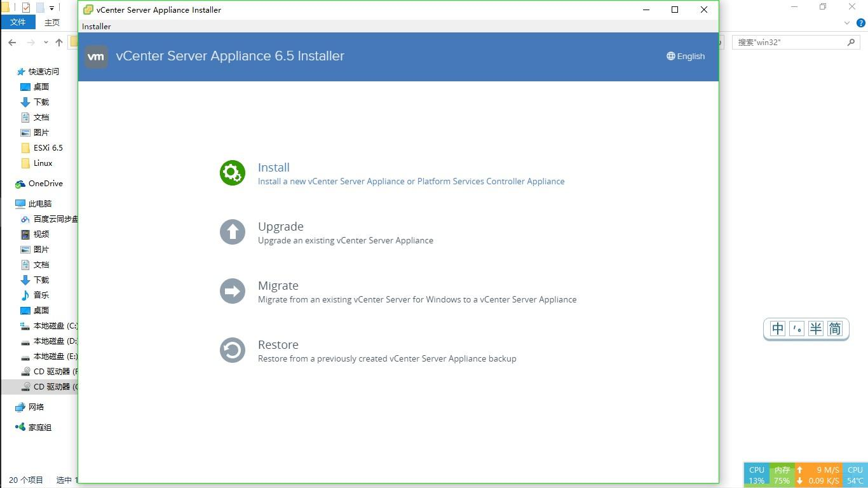
Task: Expand the Explorer ribbon chevron
Action: click(x=847, y=23)
